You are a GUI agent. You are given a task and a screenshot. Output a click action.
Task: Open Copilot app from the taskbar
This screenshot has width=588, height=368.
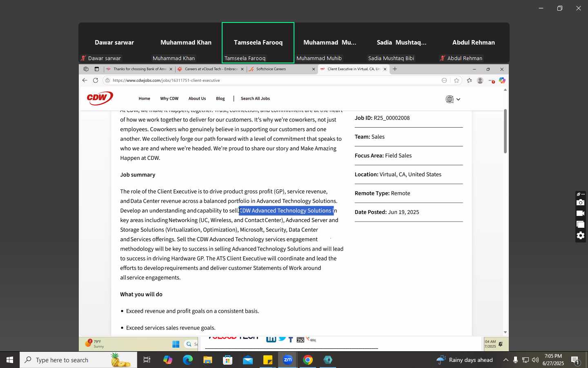point(168,360)
